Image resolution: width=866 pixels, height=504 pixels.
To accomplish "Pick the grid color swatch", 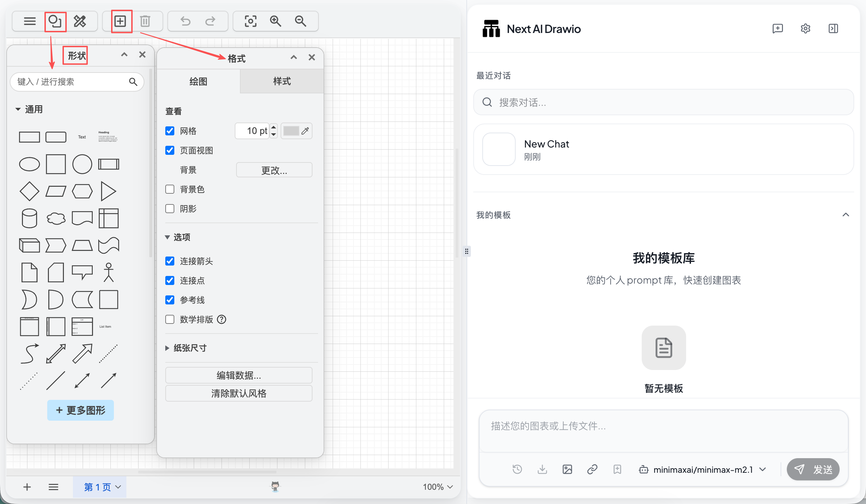I will (x=291, y=131).
